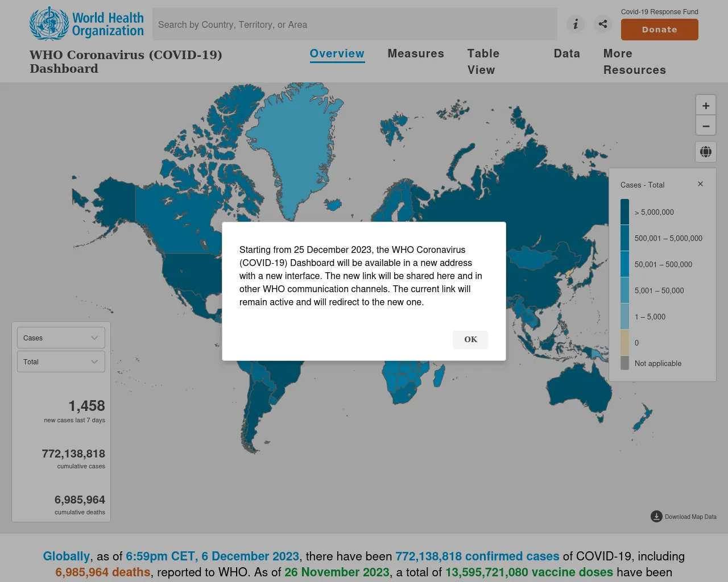Open the information icon button
This screenshot has height=582, width=728.
click(x=576, y=24)
